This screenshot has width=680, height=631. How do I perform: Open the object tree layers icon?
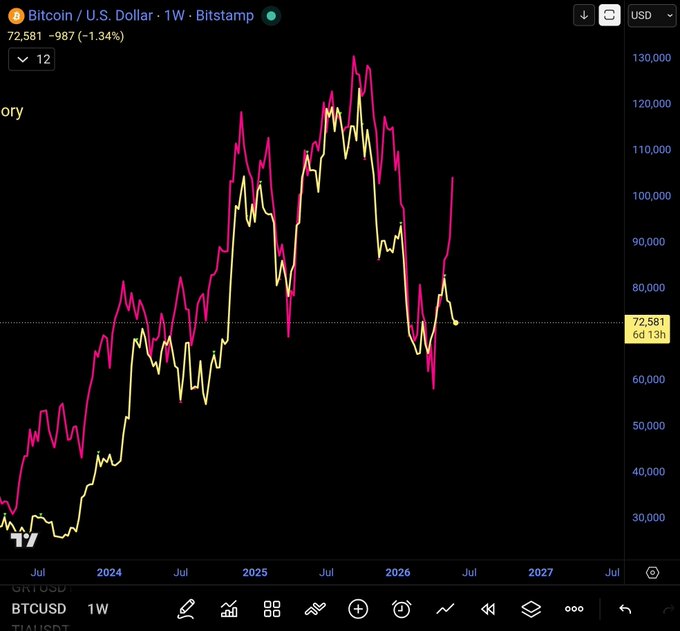pyautogui.click(x=531, y=609)
